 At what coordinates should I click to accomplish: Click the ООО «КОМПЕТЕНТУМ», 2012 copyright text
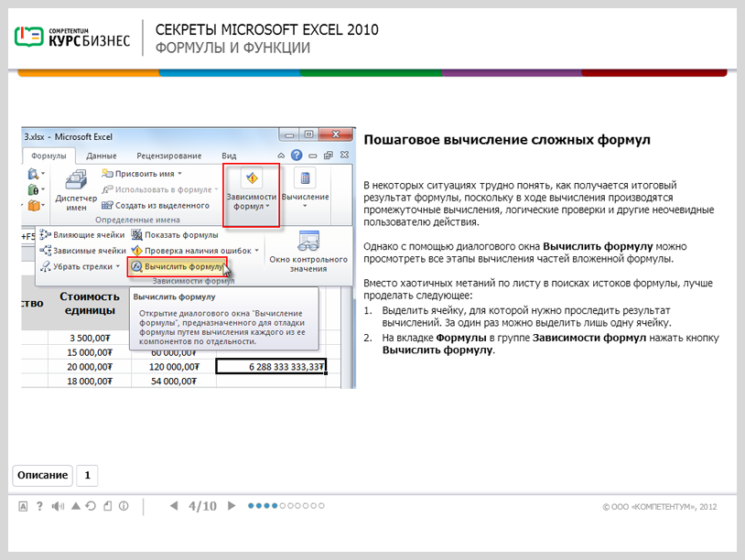660,507
